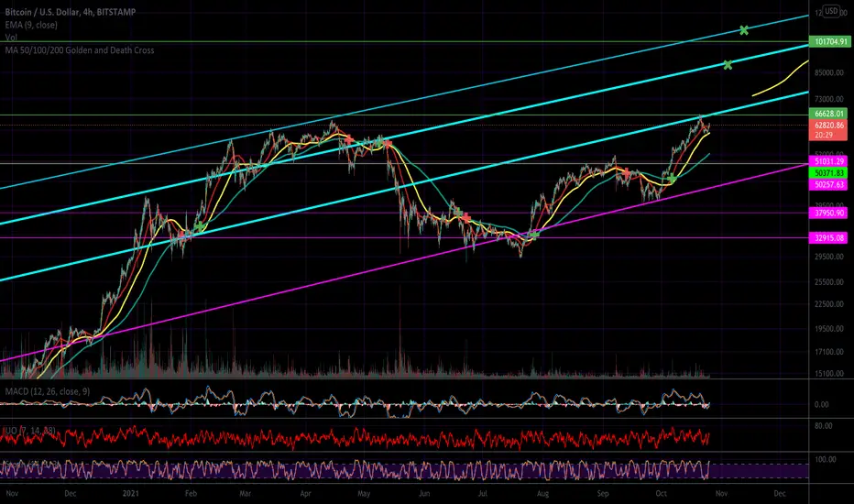Click the lower green X marker on the thick cyan line
Viewport: 854px width, 504px height.
728,65
